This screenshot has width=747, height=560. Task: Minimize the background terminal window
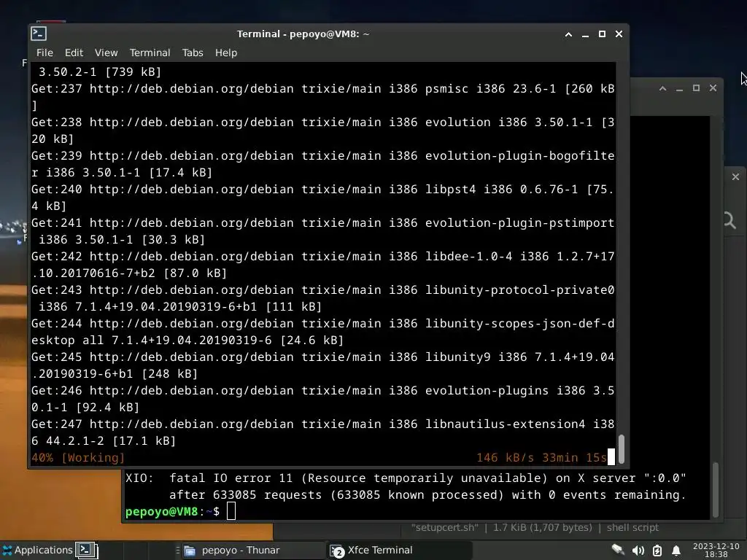tap(679, 88)
